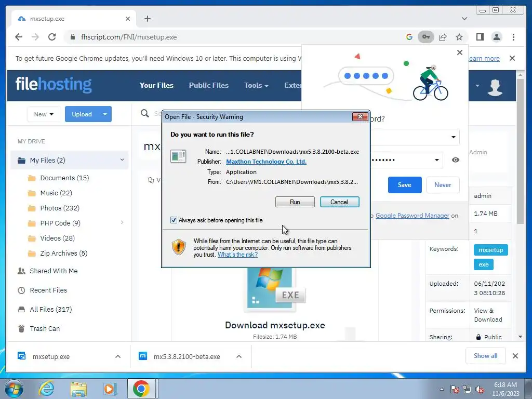The width and height of the screenshot is (532, 399).
Task: Click Never in the password prompt
Action: (443, 185)
